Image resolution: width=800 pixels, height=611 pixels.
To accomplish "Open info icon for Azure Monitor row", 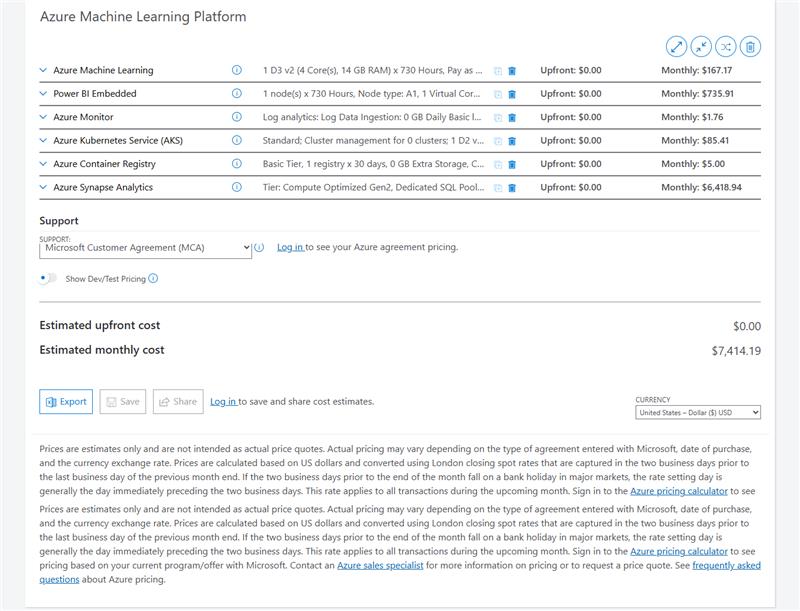I will coord(237,117).
